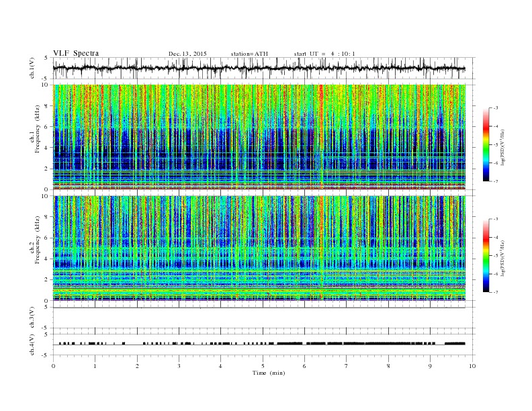This screenshot has height=411, width=532.
Task: Select the "ch.3(V)" axis label
Action: click(32, 318)
